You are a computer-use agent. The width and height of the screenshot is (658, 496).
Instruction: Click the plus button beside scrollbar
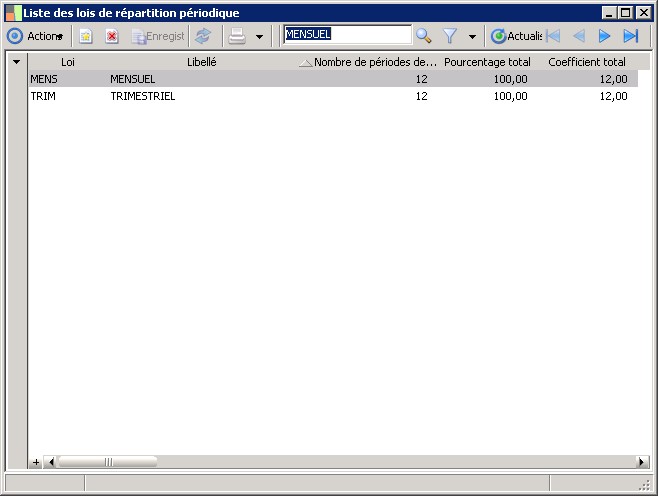(x=36, y=462)
